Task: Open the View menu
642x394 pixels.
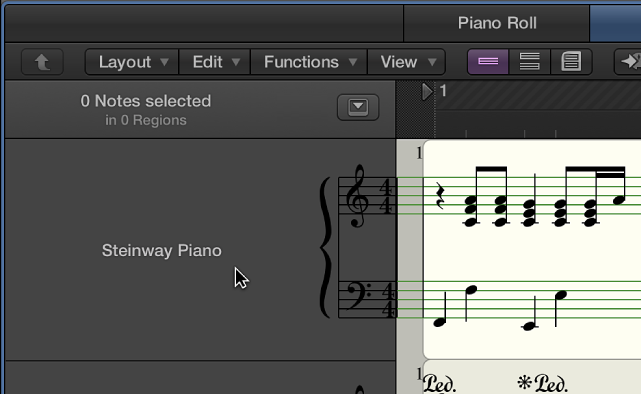Action: coord(407,62)
